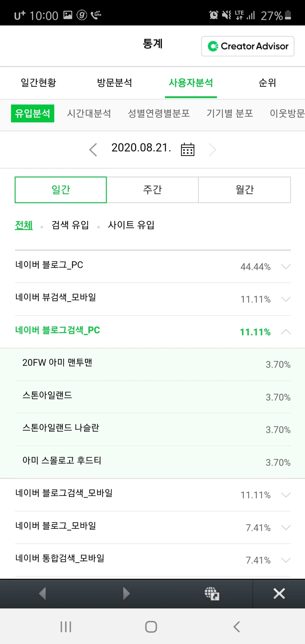Viewport: 305px width, 644px height.
Task: Select the 주간 period option
Action: [x=152, y=189]
